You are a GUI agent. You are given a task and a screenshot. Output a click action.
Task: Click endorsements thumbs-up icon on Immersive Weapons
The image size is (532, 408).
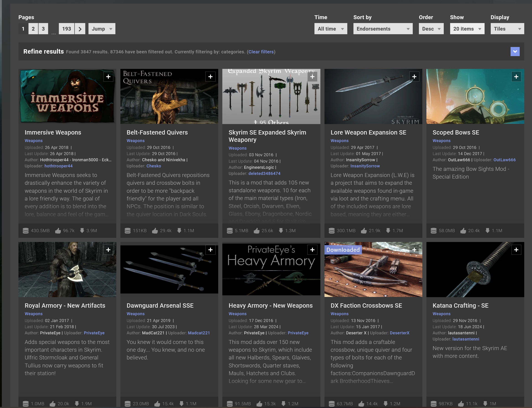(58, 231)
